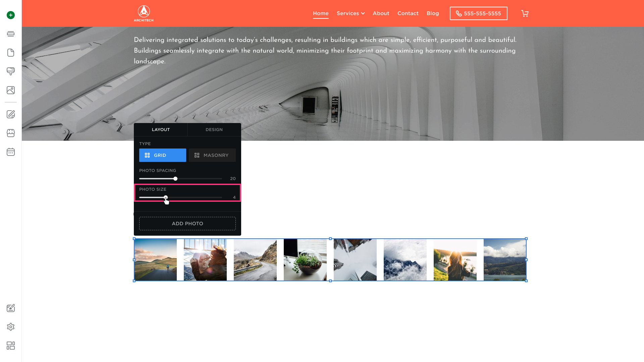Open the store icon in sidebar
Screen dimensions: 644x362
[11, 133]
